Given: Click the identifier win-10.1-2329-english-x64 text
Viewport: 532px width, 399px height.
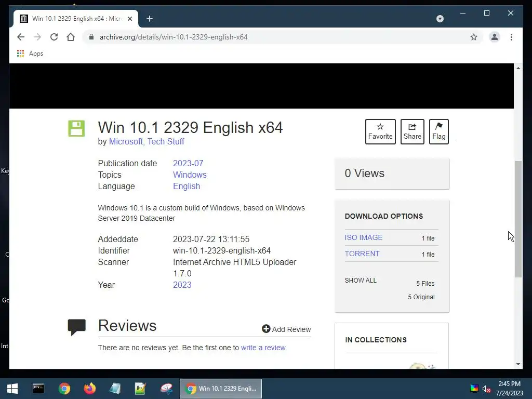Looking at the screenshot, I should tap(222, 251).
